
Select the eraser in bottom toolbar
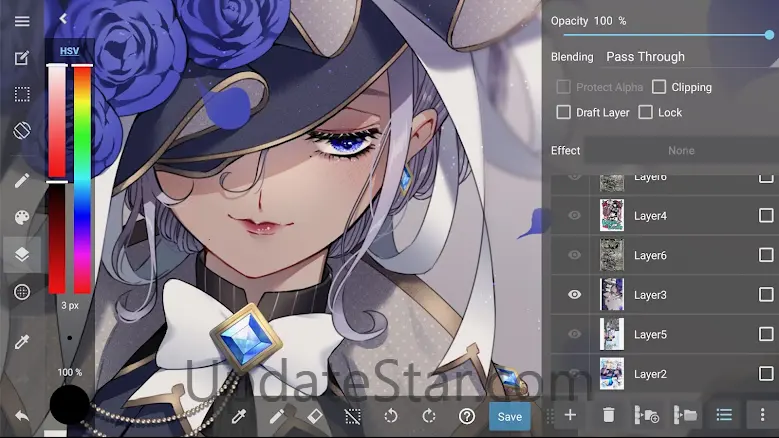pyautogui.click(x=315, y=416)
